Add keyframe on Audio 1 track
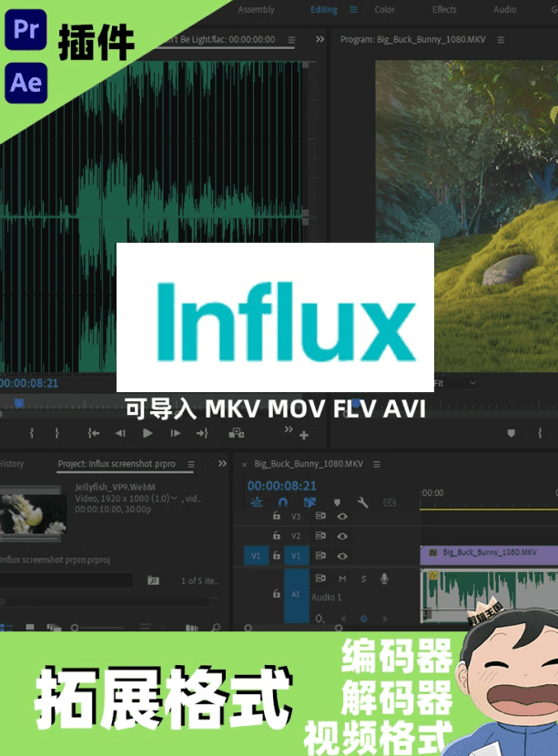This screenshot has height=756, width=558. click(363, 618)
